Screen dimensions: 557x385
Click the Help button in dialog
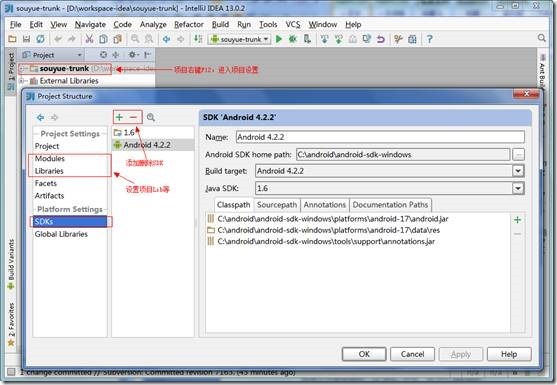tap(509, 354)
